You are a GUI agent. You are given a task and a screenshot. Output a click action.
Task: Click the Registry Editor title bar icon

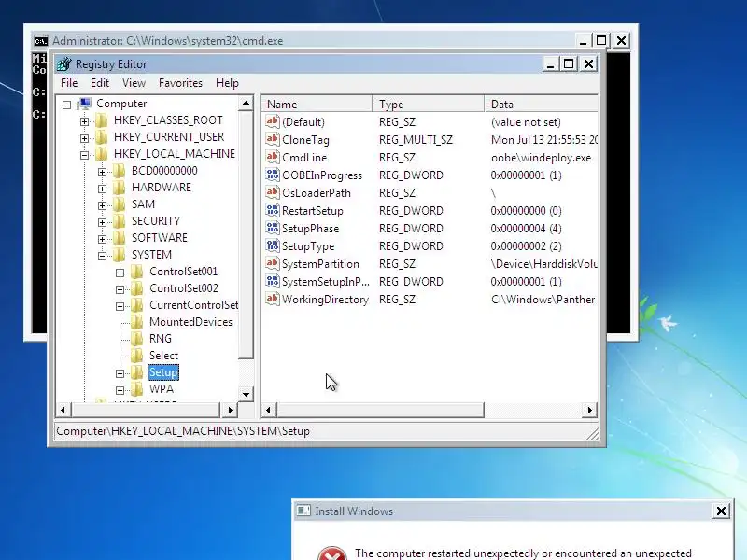coord(63,63)
